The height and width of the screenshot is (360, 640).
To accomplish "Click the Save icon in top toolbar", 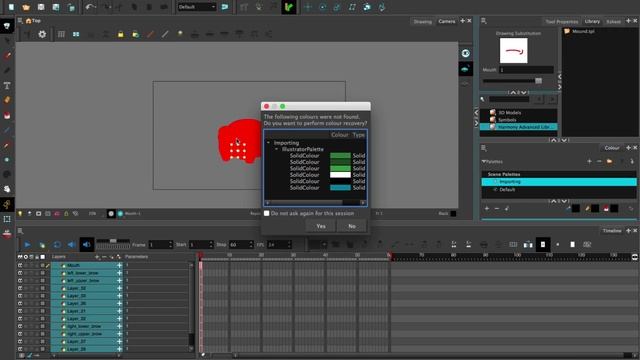I will pyautogui.click(x=41, y=7).
